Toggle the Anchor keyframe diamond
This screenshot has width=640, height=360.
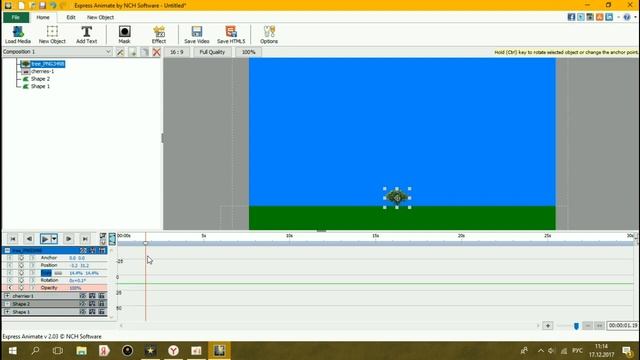[21, 258]
